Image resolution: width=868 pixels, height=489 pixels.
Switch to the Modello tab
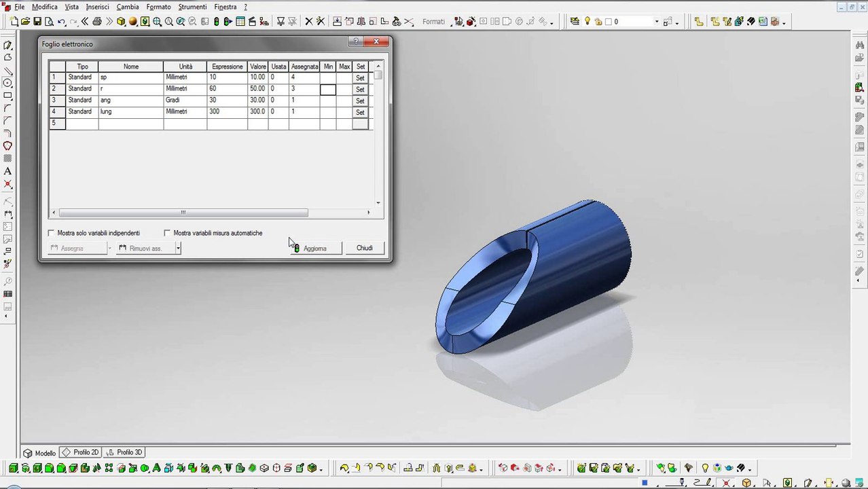(40, 452)
